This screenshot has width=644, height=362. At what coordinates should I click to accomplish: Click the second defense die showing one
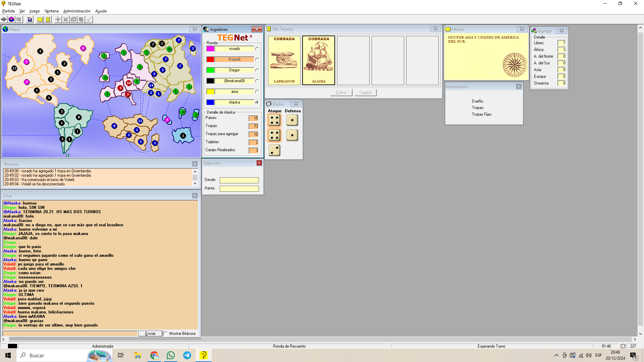(x=292, y=135)
